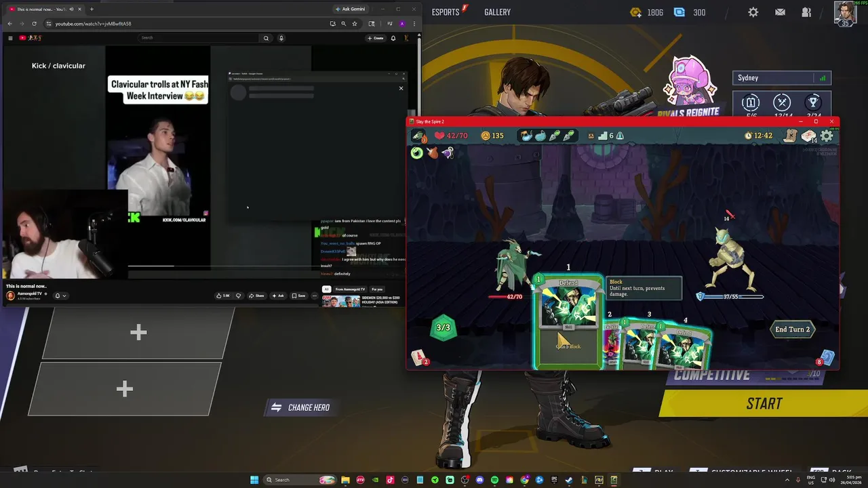Image resolution: width=868 pixels, height=488 pixels.
Task: Open Ask Gemini in Chrome
Action: 351,9
